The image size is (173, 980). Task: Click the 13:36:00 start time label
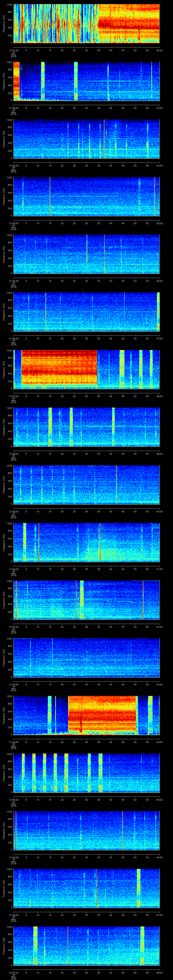point(14,339)
